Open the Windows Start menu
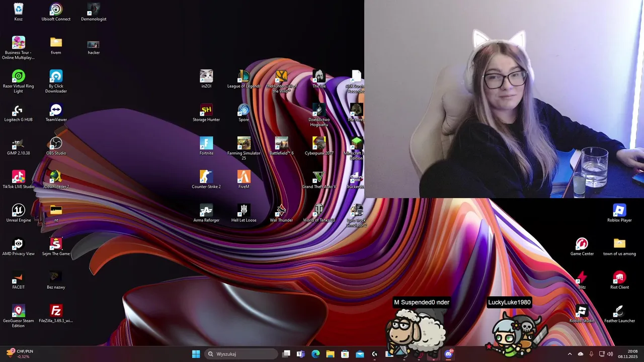Screen dimensions: 644x362 click(x=196, y=354)
